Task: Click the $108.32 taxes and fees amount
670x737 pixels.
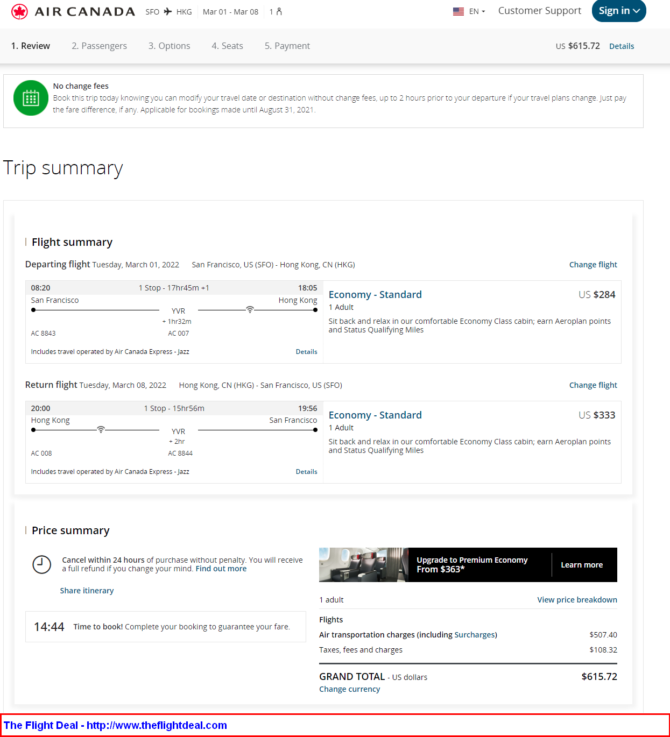Action: 603,650
